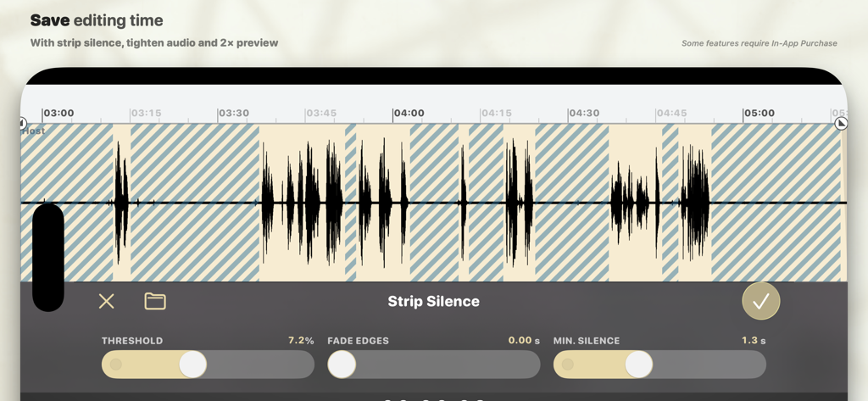Image resolution: width=868 pixels, height=401 pixels.
Task: Click the 04:00 timeline ruler mark
Action: point(409,113)
